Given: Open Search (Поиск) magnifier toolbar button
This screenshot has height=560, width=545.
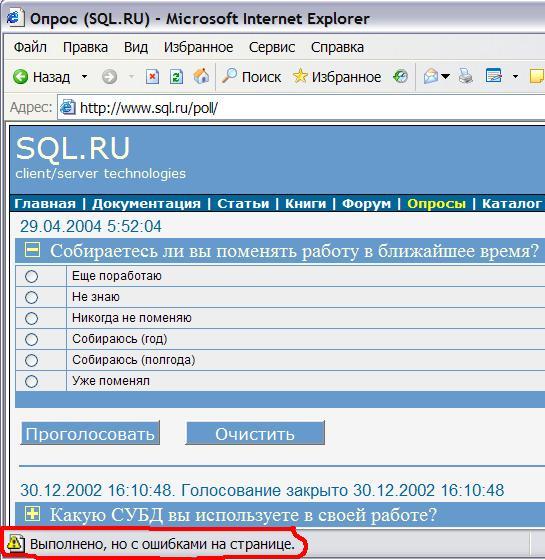Looking at the screenshot, I should tap(251, 77).
